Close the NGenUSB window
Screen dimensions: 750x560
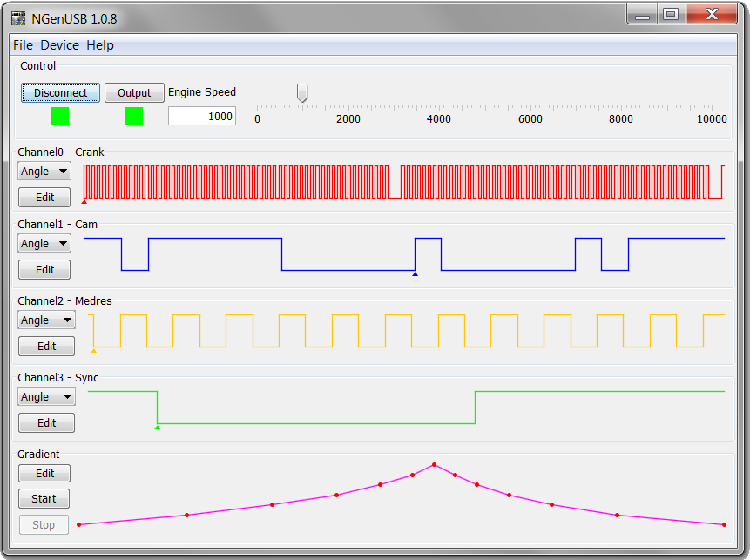point(712,14)
